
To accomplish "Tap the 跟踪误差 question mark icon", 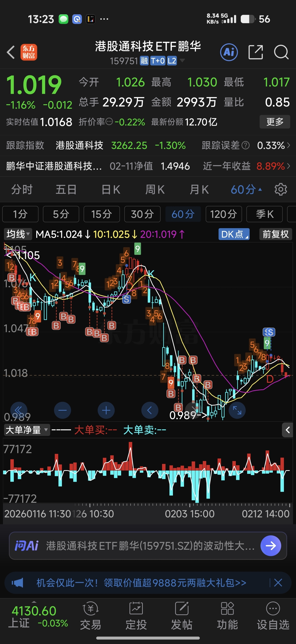I will [x=245, y=145].
